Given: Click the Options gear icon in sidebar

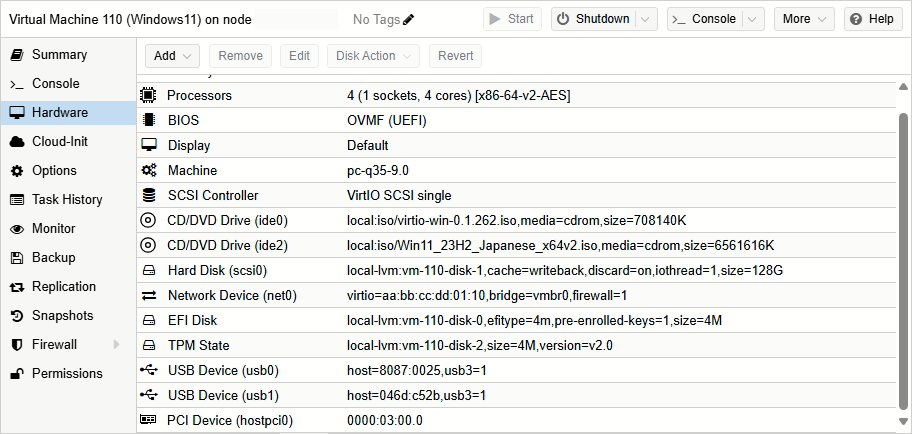Looking at the screenshot, I should click(17, 170).
